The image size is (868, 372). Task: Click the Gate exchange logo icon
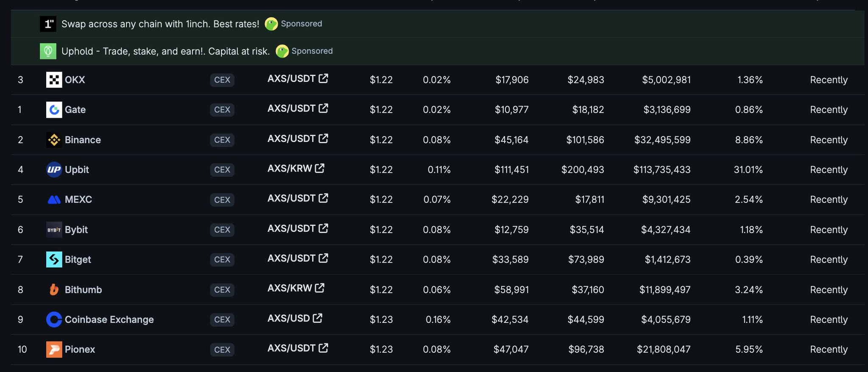54,110
